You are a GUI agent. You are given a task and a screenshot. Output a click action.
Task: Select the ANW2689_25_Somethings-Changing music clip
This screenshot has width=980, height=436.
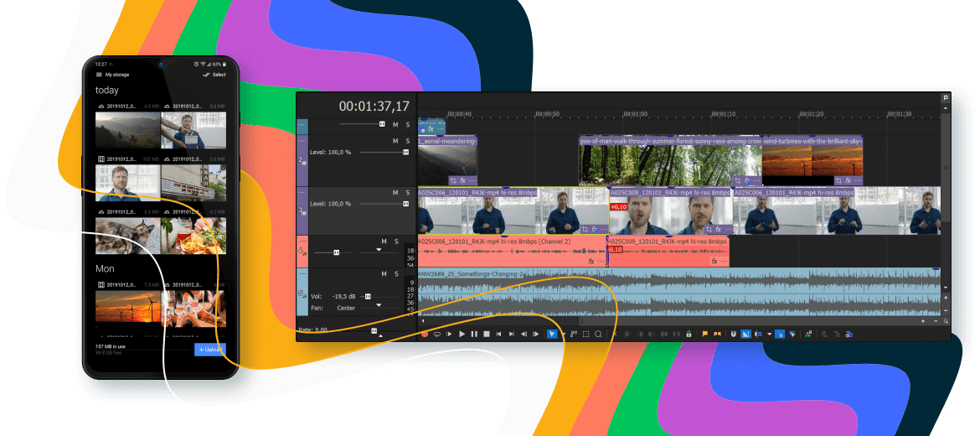(x=678, y=293)
